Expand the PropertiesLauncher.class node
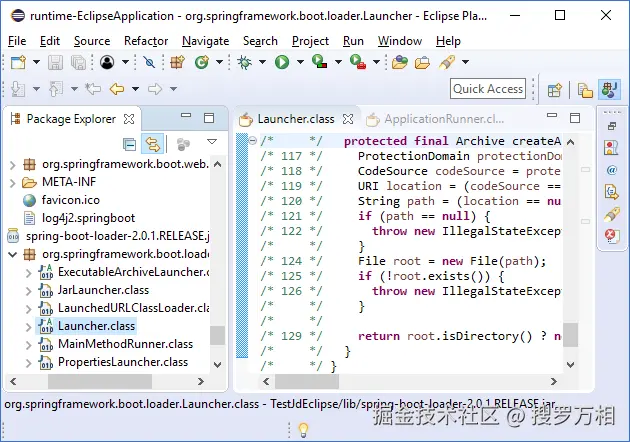This screenshot has height=442, width=630. pos(28,363)
